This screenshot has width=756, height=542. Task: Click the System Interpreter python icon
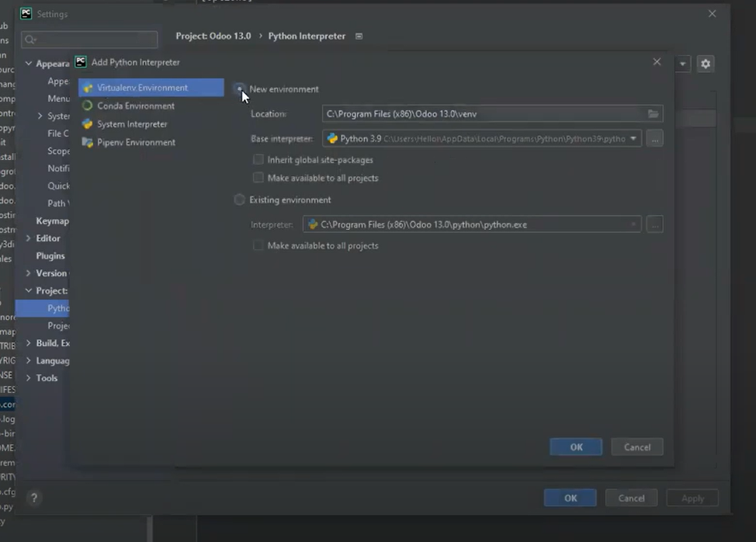[87, 124]
